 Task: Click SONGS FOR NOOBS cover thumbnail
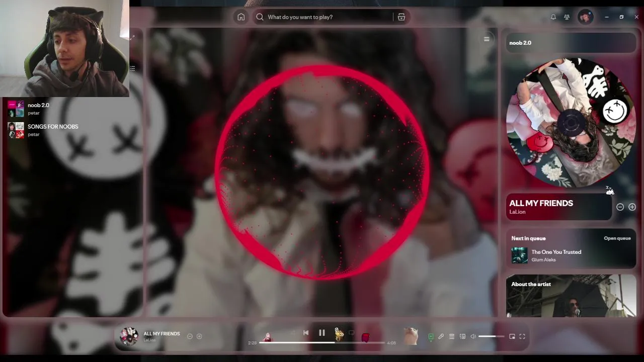pos(16,130)
